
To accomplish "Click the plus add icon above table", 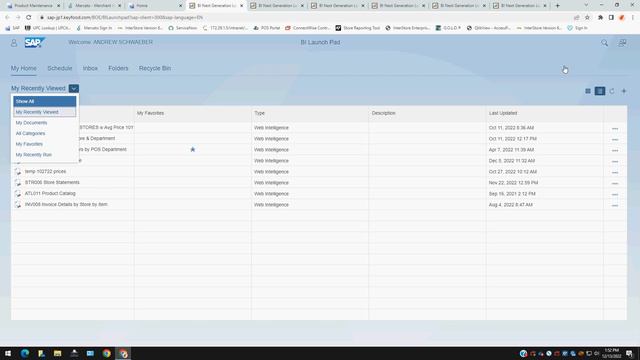I will pyautogui.click(x=624, y=91).
